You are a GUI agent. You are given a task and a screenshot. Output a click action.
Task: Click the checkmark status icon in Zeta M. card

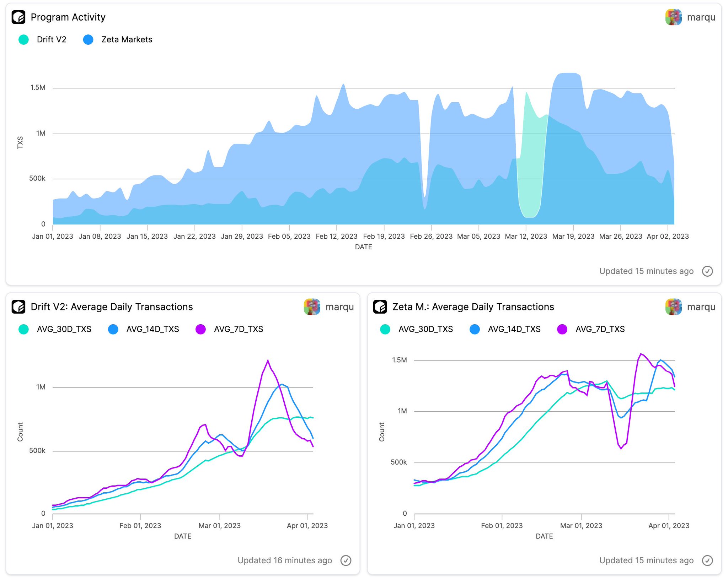[707, 560]
